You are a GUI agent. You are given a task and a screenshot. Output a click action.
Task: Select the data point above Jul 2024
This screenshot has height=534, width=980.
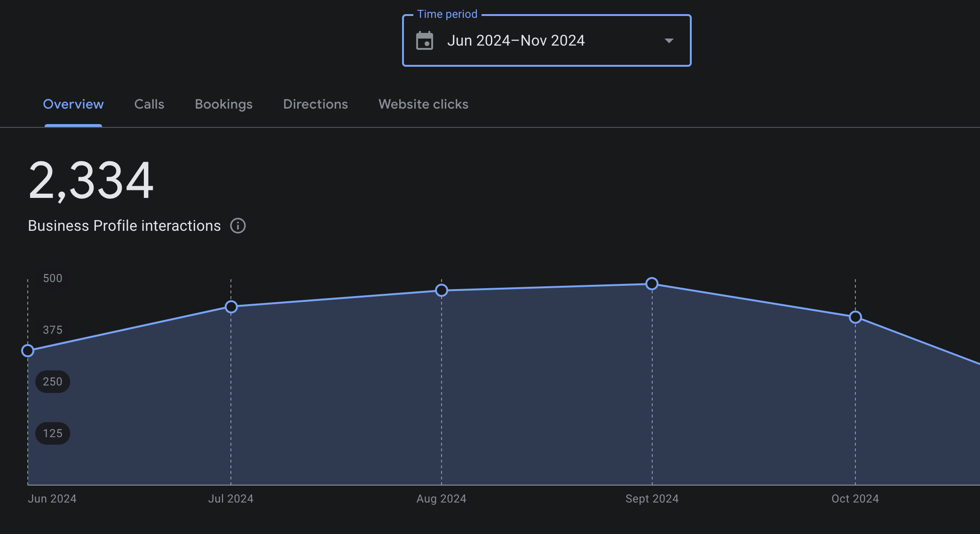tap(230, 306)
